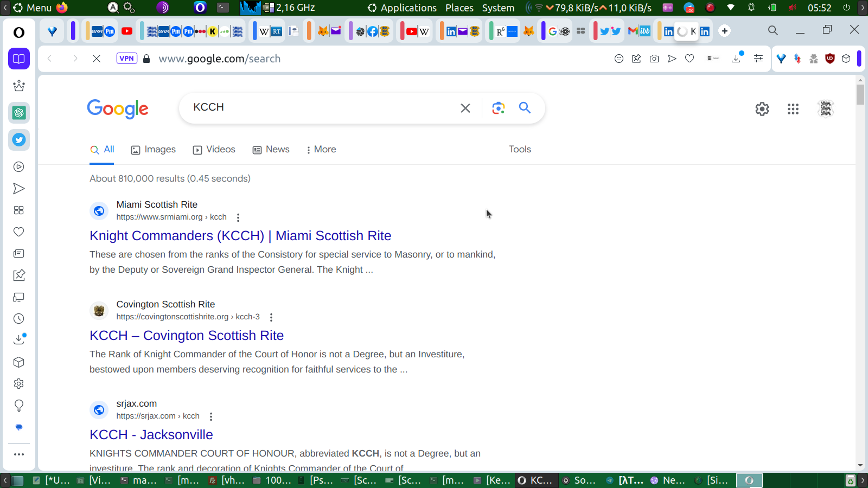This screenshot has width=868, height=488.
Task: Expand the Tools search options
Action: 520,150
